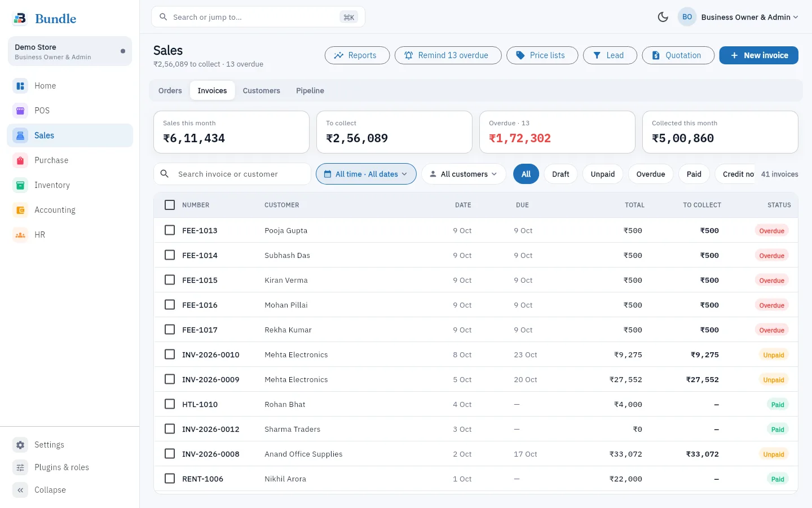
Task: Check the FEE-1013 invoice checkbox
Action: point(170,230)
